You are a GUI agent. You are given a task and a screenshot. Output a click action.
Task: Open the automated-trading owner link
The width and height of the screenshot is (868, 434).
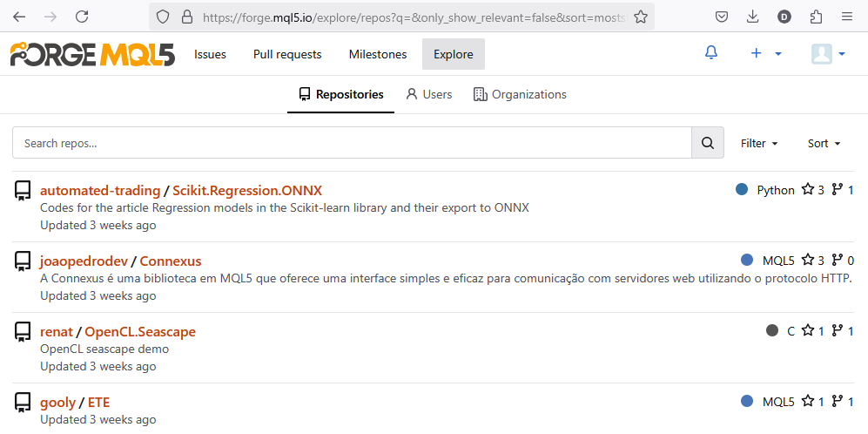tap(100, 191)
